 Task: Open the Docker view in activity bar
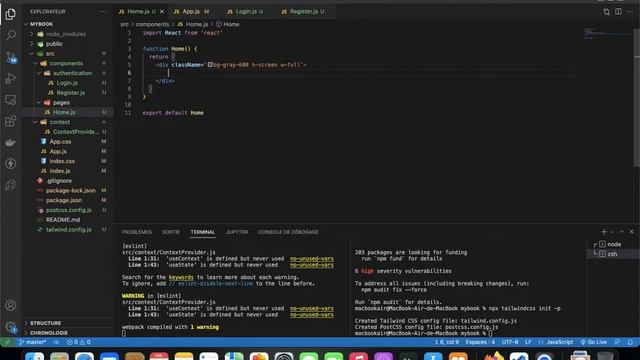[x=11, y=142]
